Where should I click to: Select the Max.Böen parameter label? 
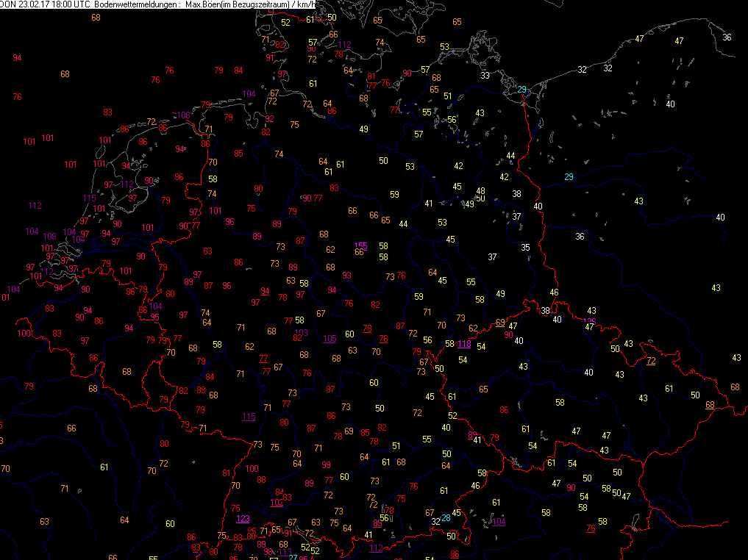pos(204,4)
